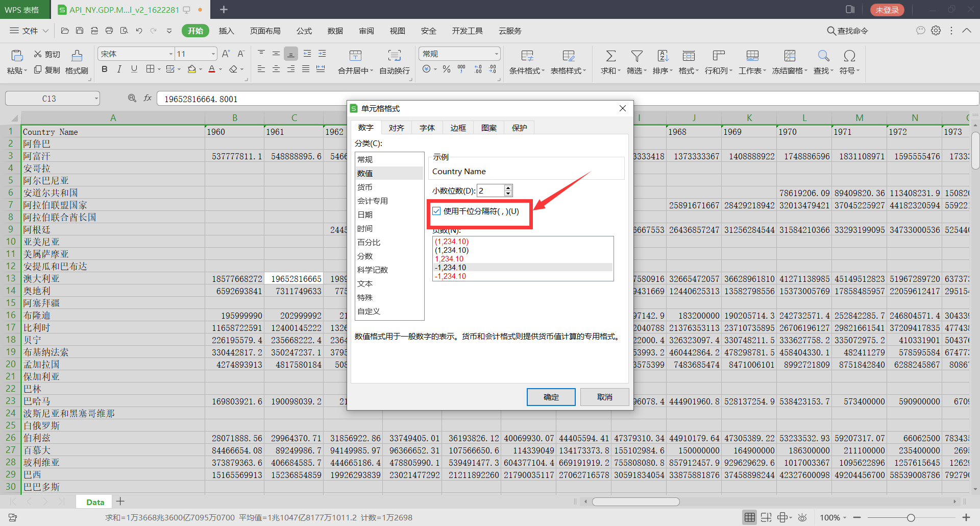Click the 取消 button

coord(604,397)
